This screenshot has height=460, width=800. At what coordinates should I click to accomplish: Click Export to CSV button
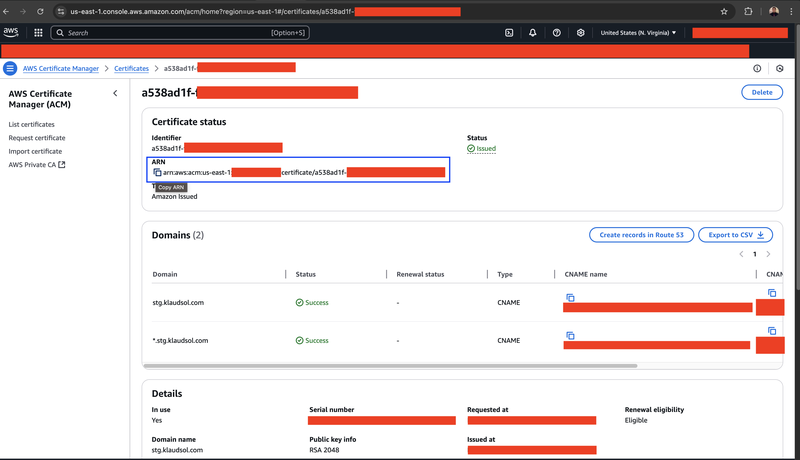point(735,235)
